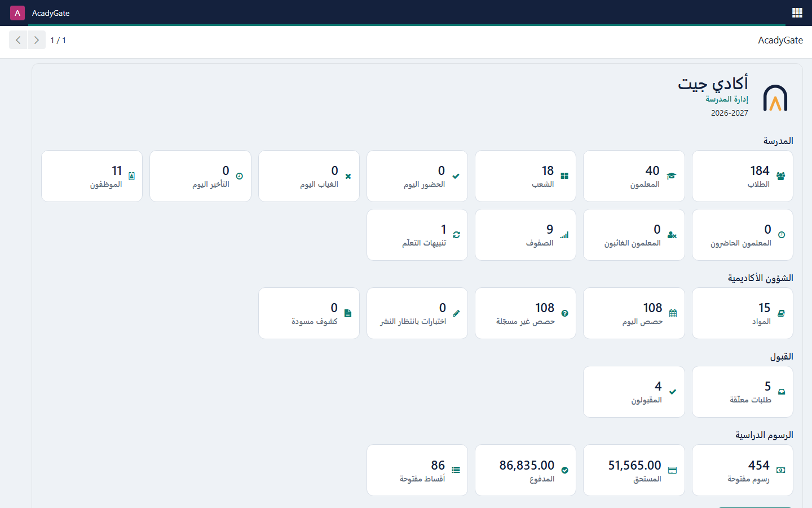Click the 'أكادي جيت' main title

click(x=713, y=84)
